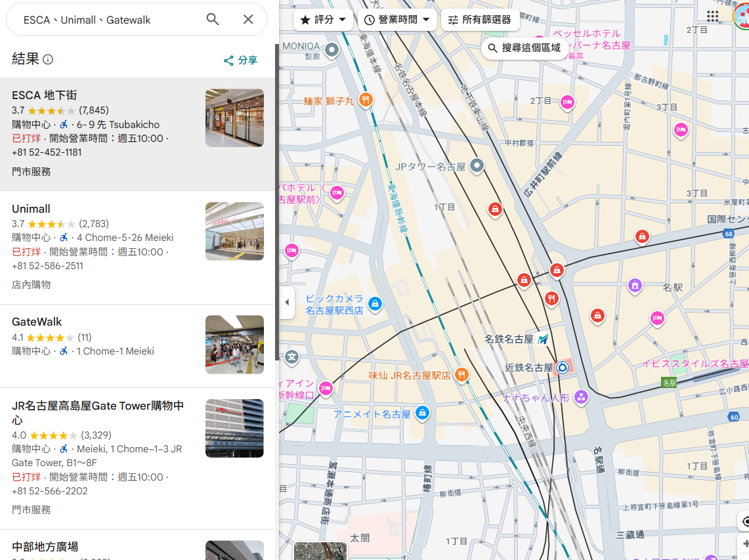Screen dimensions: 749x560
Task: Select the Unimall result entry
Action: click(32, 209)
